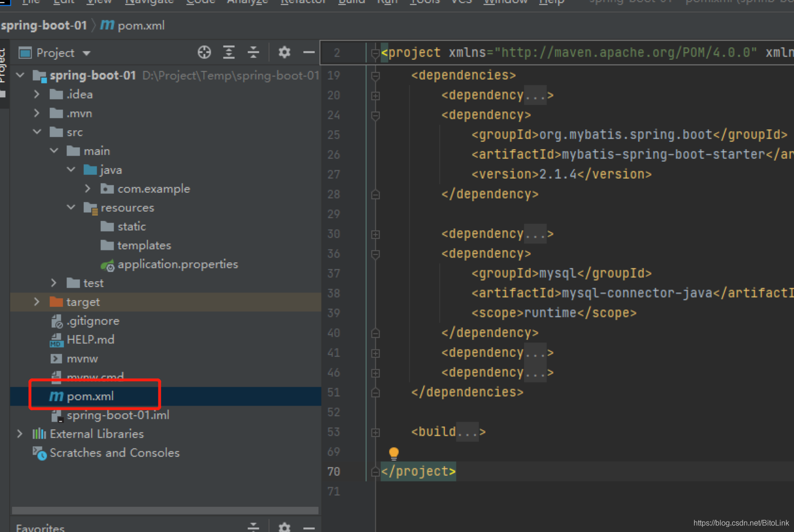This screenshot has height=532, width=794.
Task: Select the static folder
Action: pyautogui.click(x=132, y=226)
